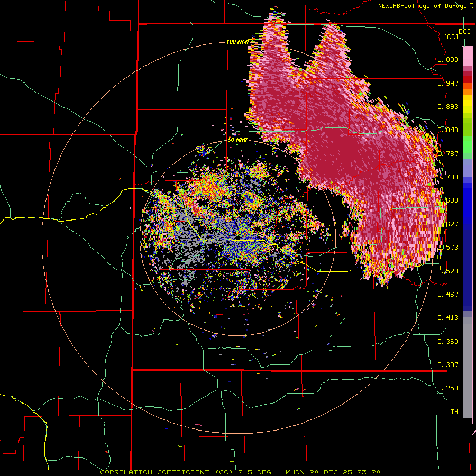The image size is (476, 476).
Task: Click the 0.893 legend value
Action: click(x=448, y=106)
